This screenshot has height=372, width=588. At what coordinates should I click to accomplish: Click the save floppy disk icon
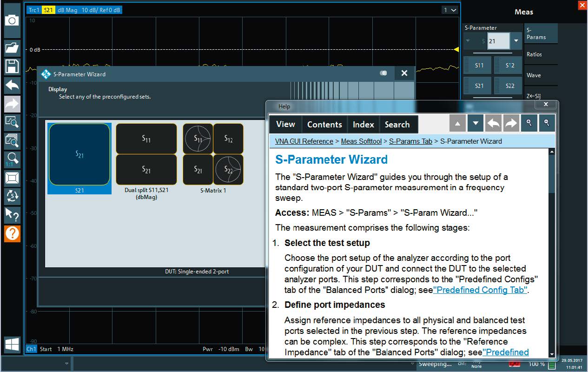[x=12, y=66]
